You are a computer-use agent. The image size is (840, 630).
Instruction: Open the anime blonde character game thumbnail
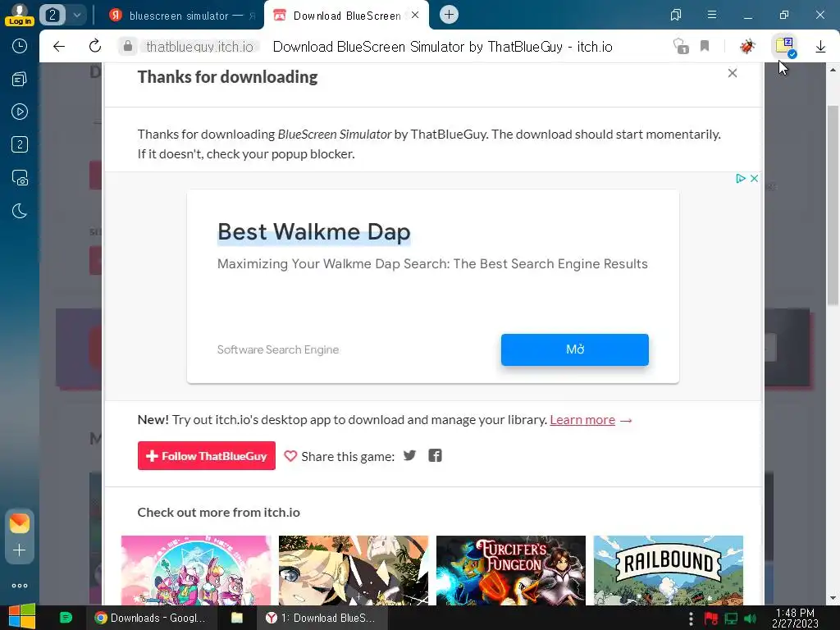[x=354, y=570]
